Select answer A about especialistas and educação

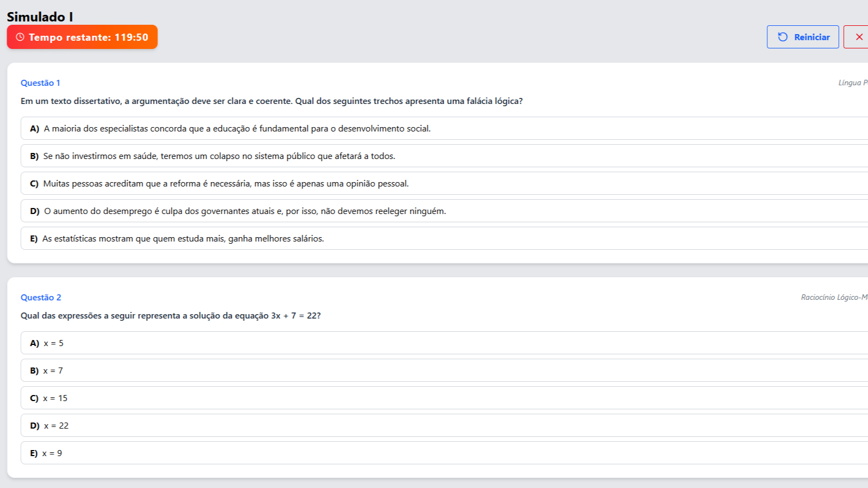(x=237, y=129)
